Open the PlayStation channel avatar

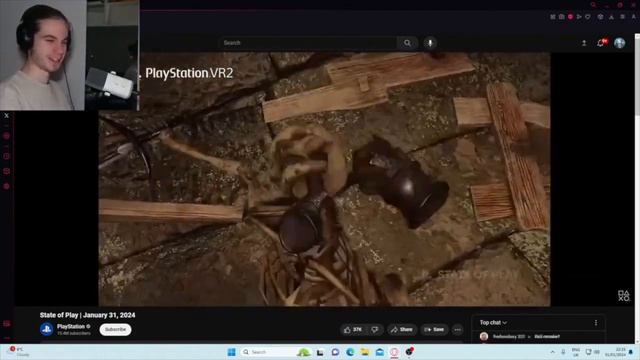47,329
